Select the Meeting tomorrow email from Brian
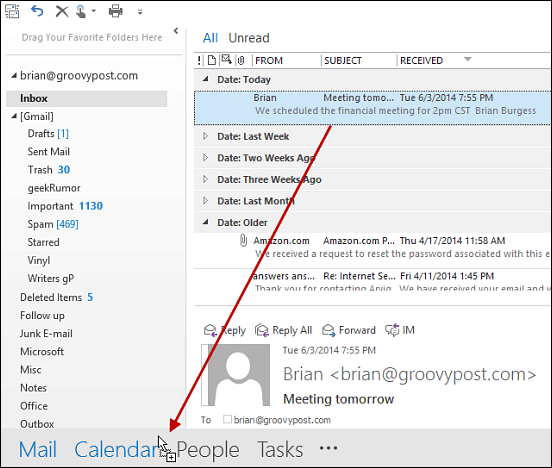The width and height of the screenshot is (552, 468). [x=372, y=108]
